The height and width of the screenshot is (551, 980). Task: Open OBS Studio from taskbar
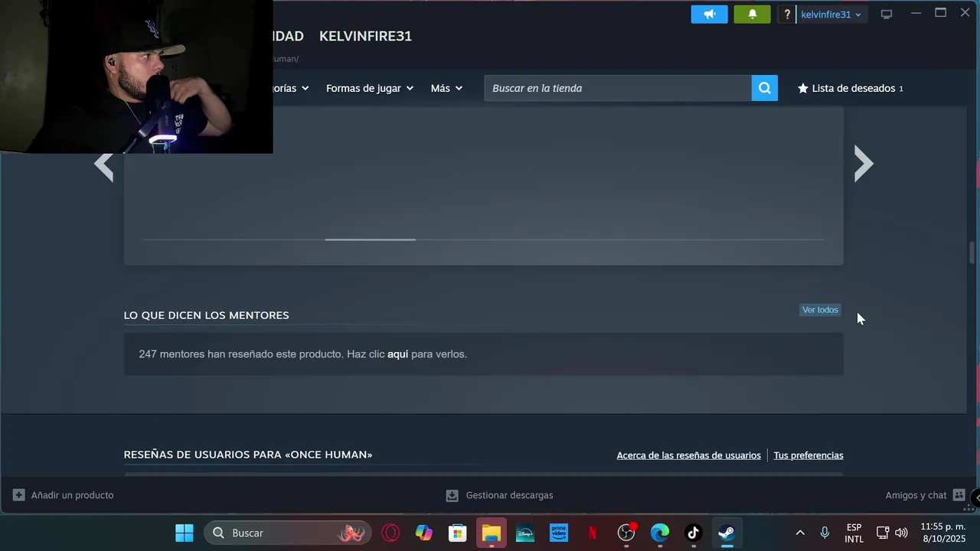626,533
